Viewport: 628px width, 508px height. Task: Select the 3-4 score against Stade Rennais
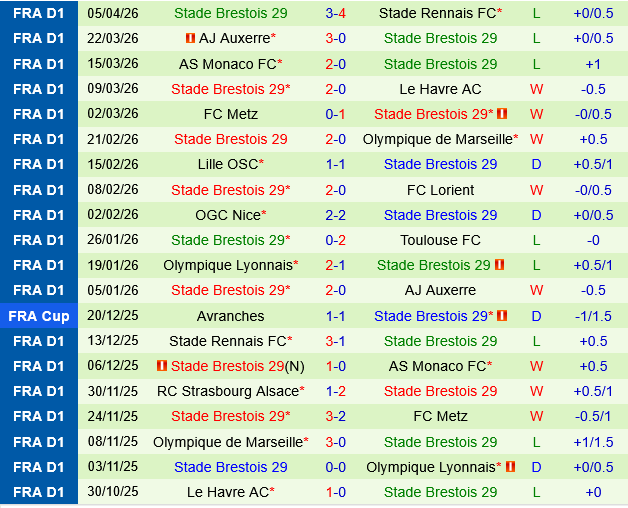[335, 13]
